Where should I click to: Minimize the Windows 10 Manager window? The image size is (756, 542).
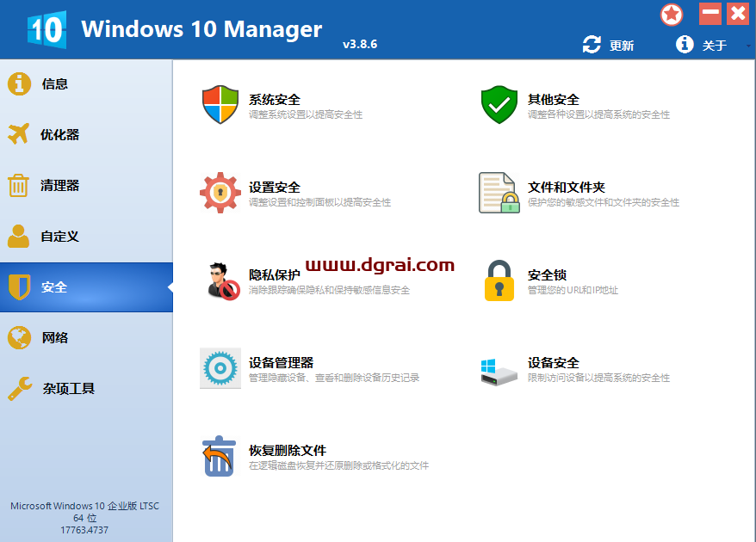(x=710, y=14)
